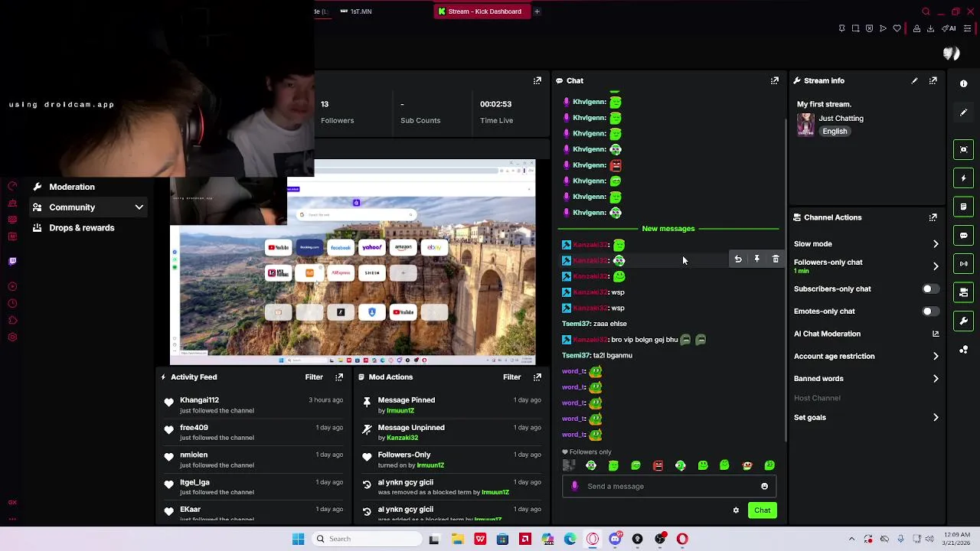Click the Send a message field
980x551 pixels.
pyautogui.click(x=670, y=486)
